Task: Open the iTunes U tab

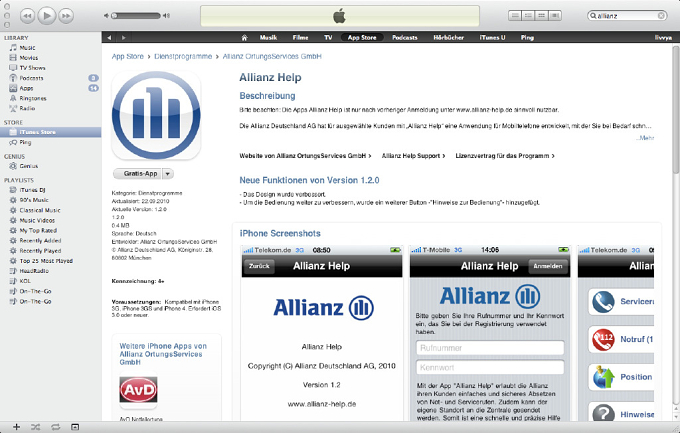Action: click(492, 38)
